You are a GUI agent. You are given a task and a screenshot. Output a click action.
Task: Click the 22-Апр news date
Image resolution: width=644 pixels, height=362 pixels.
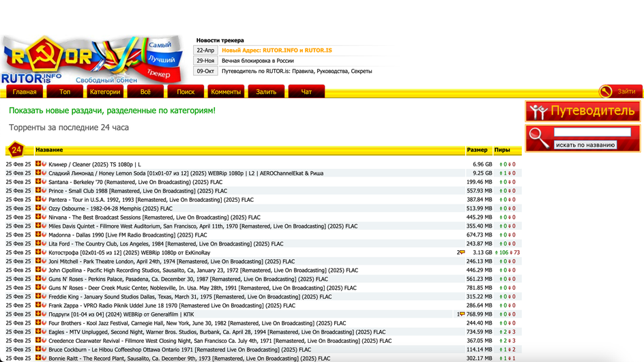205,50
